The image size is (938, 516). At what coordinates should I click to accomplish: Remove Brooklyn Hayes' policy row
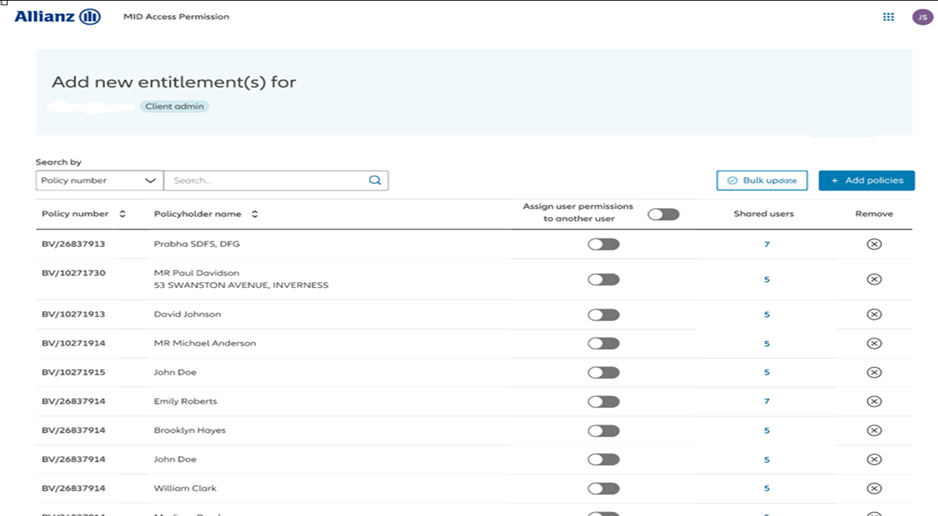point(874,430)
